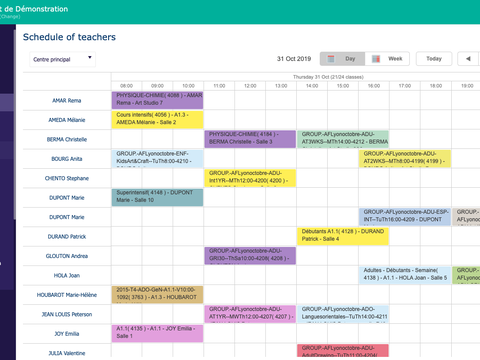This screenshot has width=480, height=360.
Task: Select the pink A1.1 4135 JOY Emilia block
Action: [x=157, y=333]
